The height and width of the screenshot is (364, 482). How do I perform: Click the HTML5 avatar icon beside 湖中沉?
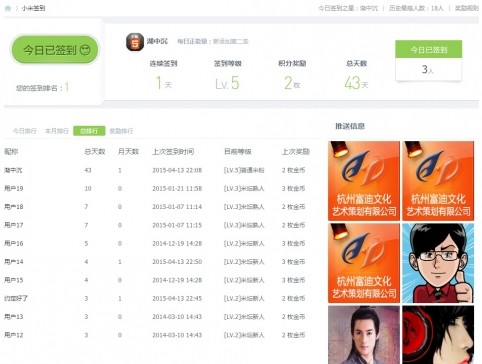click(135, 42)
